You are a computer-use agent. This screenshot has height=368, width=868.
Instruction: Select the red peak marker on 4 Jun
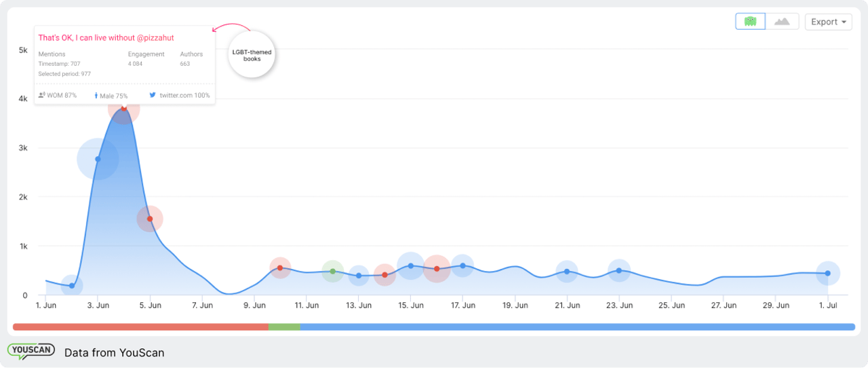pyautogui.click(x=123, y=108)
